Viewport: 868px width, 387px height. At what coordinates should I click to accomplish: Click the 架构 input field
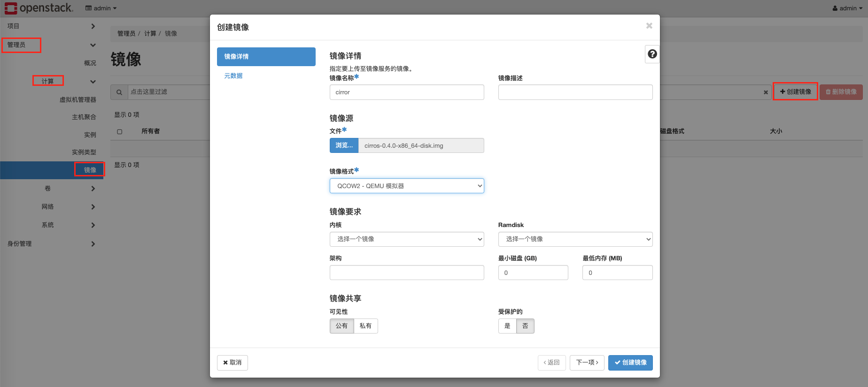407,273
